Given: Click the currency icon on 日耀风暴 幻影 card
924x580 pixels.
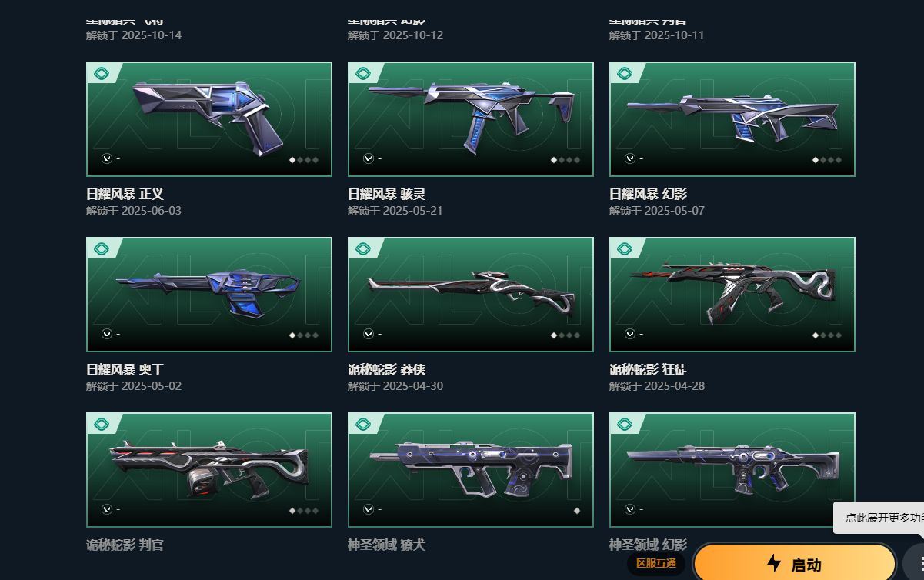Looking at the screenshot, I should (630, 158).
